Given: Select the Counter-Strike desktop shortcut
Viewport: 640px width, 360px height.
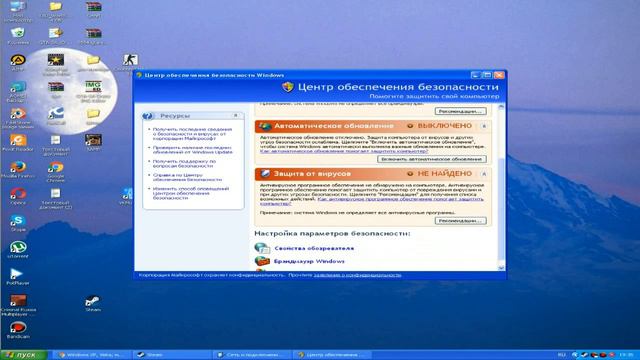Looking at the screenshot, I should (130, 60).
